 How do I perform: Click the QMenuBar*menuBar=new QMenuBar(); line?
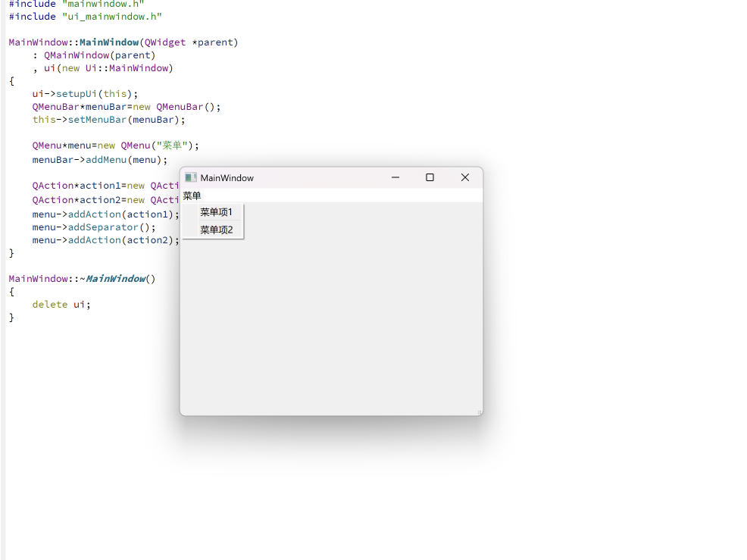point(127,107)
